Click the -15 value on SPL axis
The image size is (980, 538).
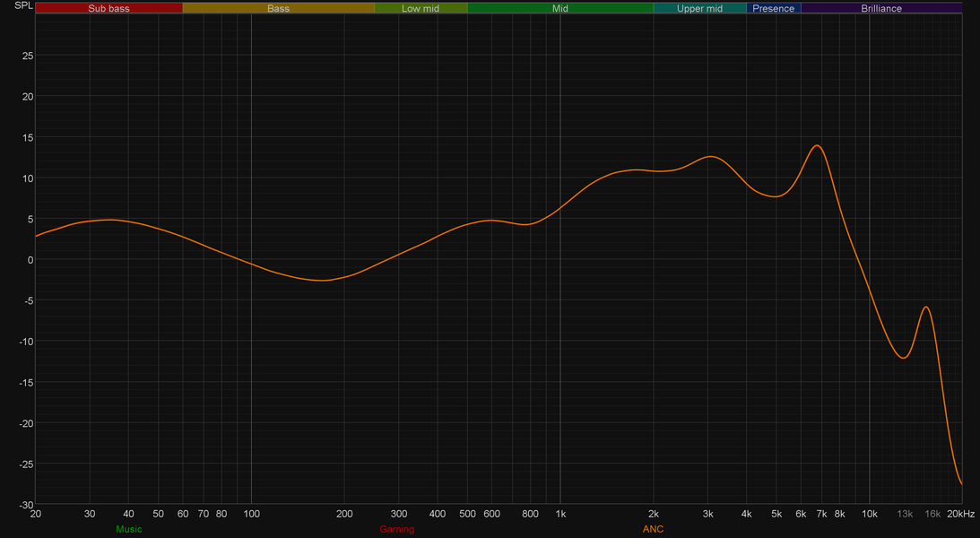pos(26,382)
